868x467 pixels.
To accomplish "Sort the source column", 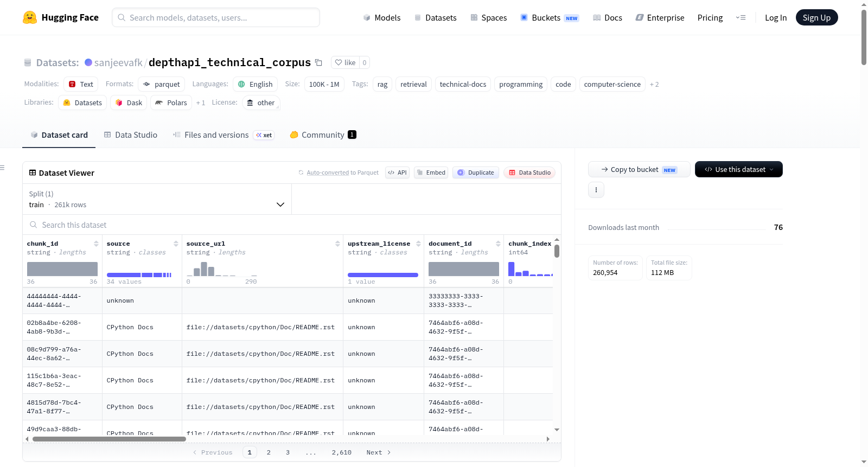I will click(176, 244).
